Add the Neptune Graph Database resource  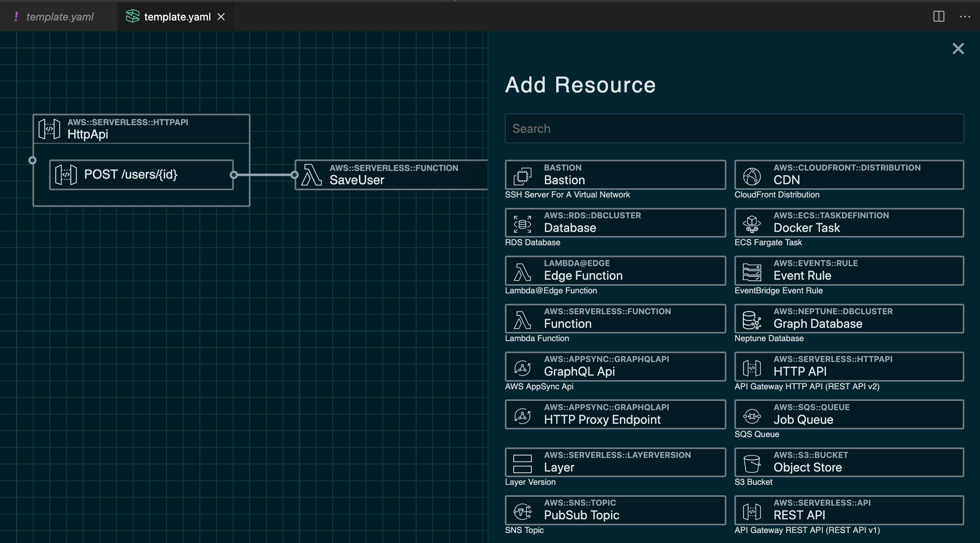[x=848, y=318]
